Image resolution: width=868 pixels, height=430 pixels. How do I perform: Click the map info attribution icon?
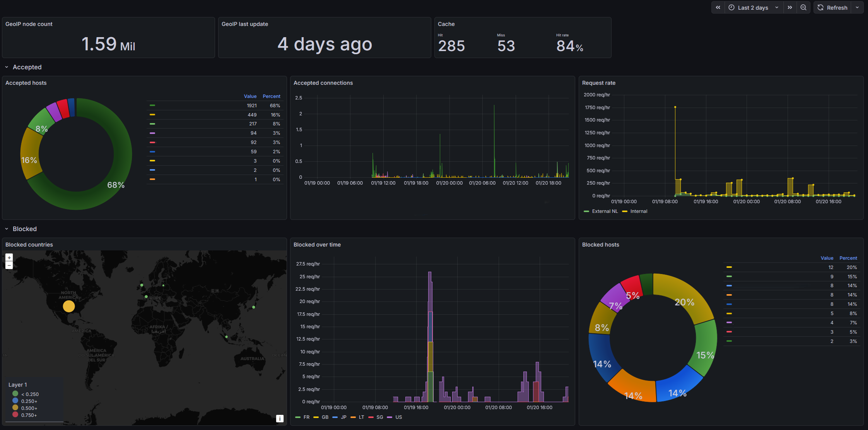280,418
